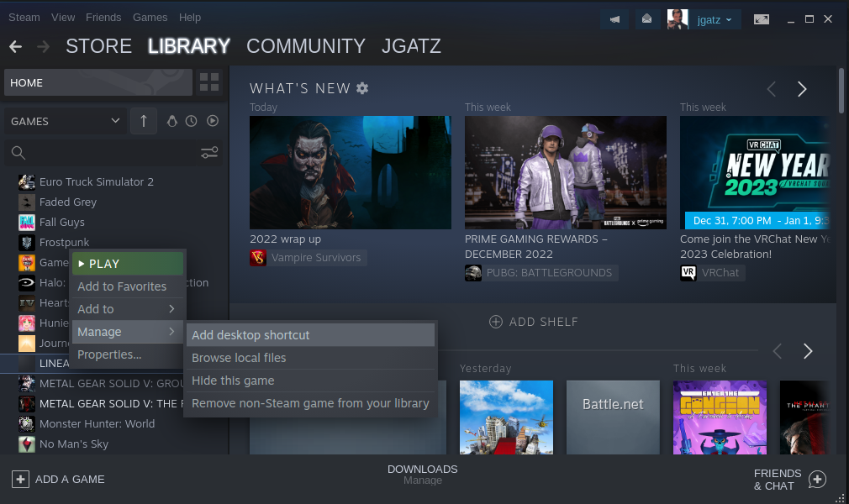Click the jgatz profile avatar

pos(678,19)
